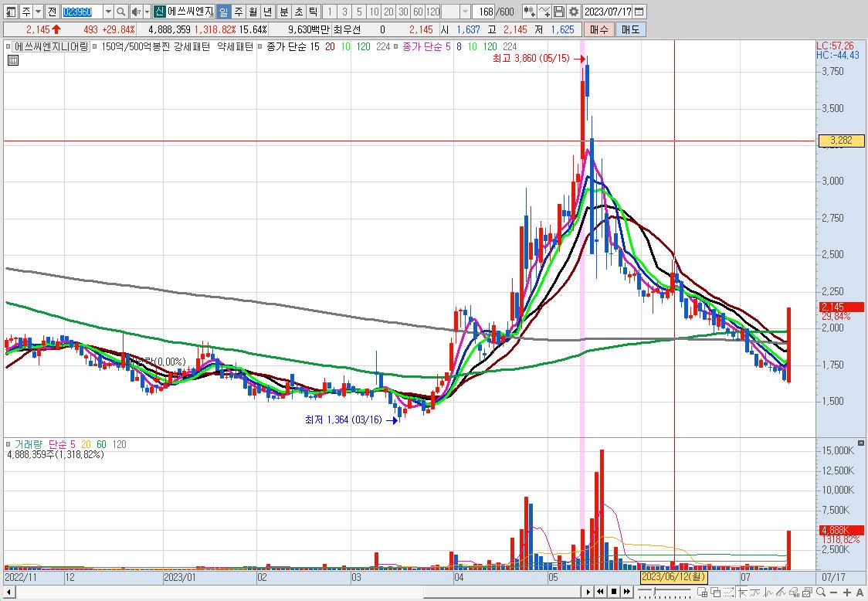Click the 2023/07/17 date field

[x=608, y=12]
